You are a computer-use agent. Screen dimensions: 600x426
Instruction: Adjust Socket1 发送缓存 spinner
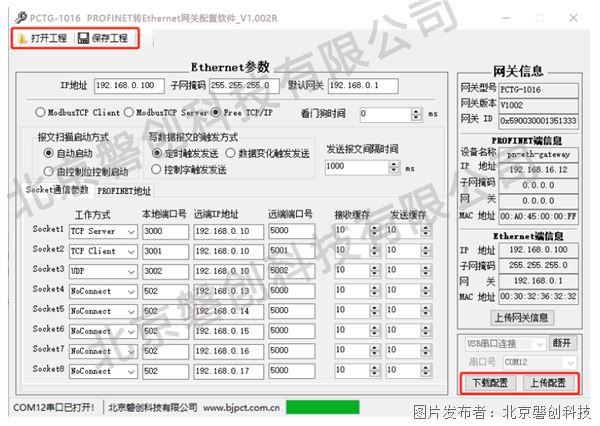pyautogui.click(x=426, y=230)
